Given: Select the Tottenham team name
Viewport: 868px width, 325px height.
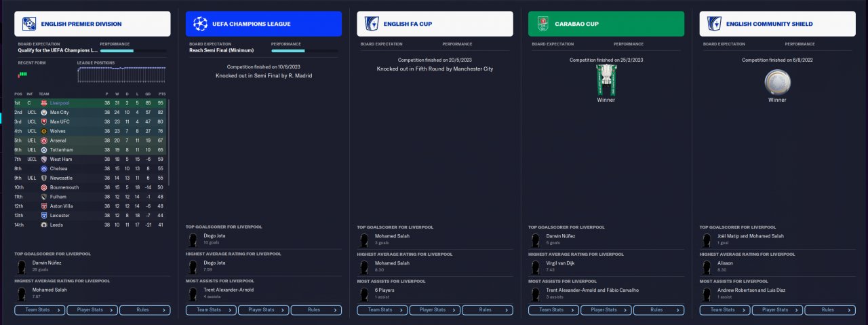Looking at the screenshot, I should [62, 150].
